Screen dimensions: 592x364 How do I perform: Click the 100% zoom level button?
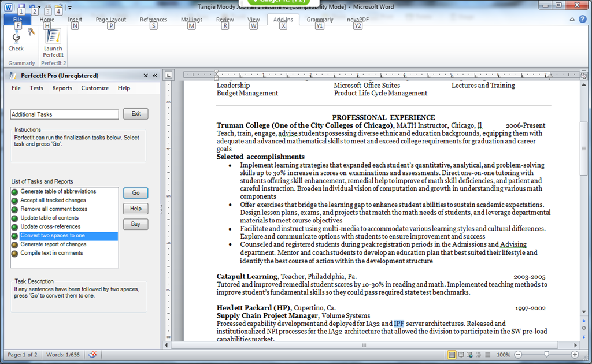coord(504,355)
